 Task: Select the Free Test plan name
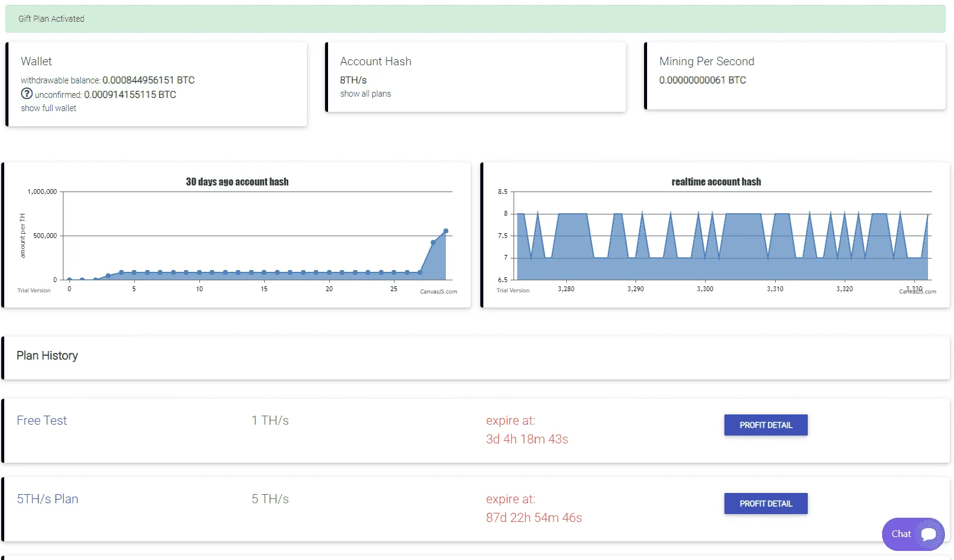coord(42,420)
